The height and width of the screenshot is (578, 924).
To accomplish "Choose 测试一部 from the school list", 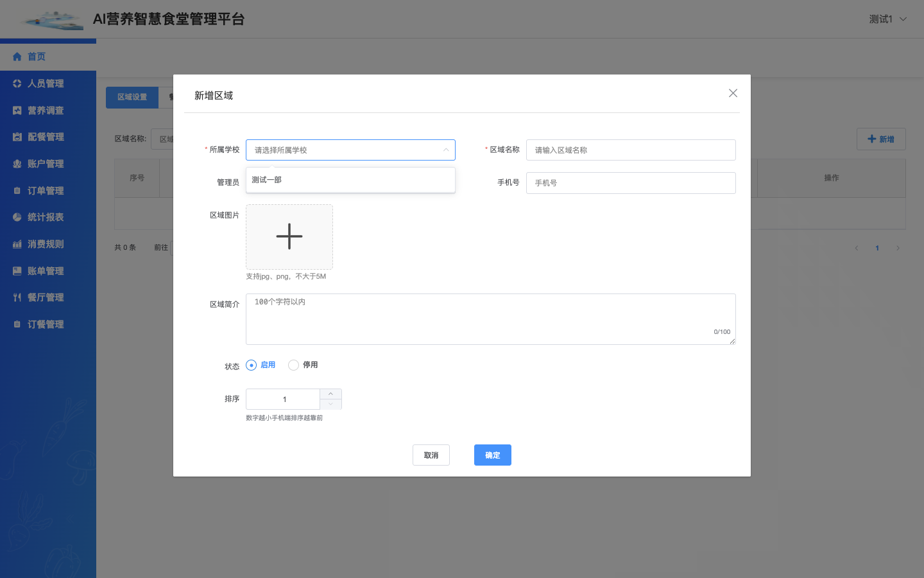I will (350, 180).
